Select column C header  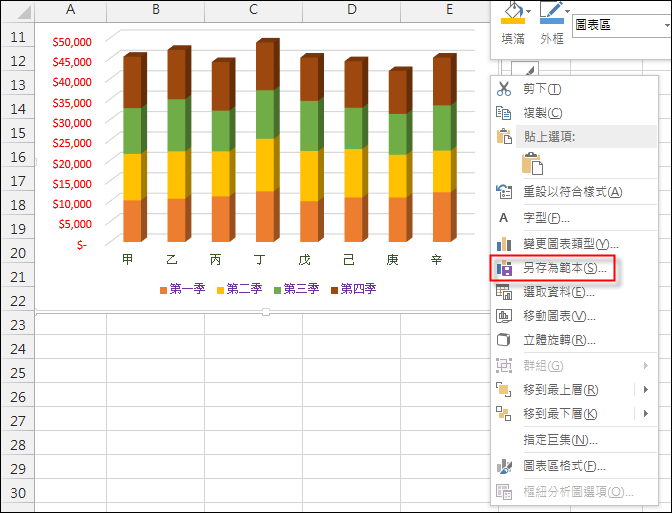click(253, 9)
